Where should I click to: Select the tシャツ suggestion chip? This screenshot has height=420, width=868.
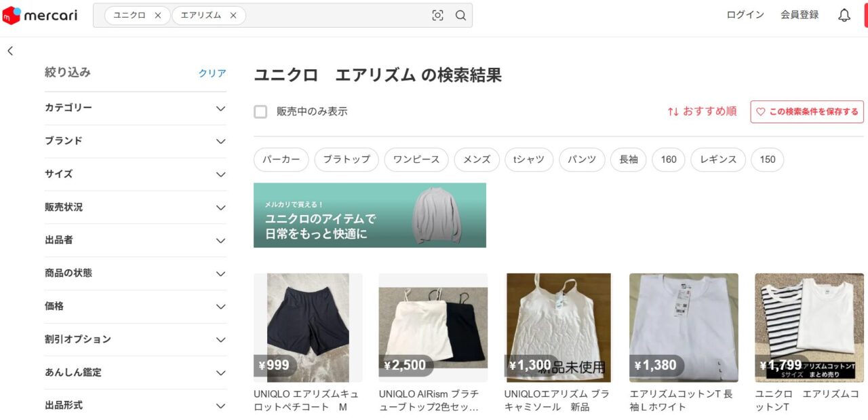click(x=529, y=159)
